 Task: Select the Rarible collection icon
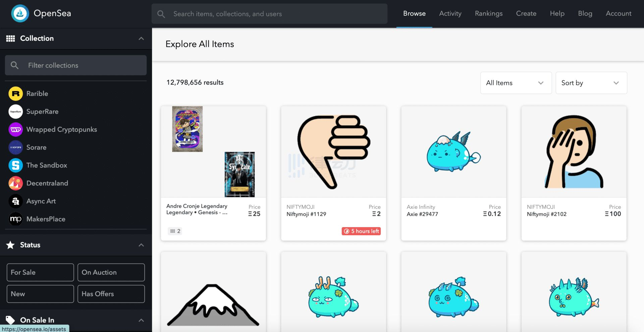(15, 93)
